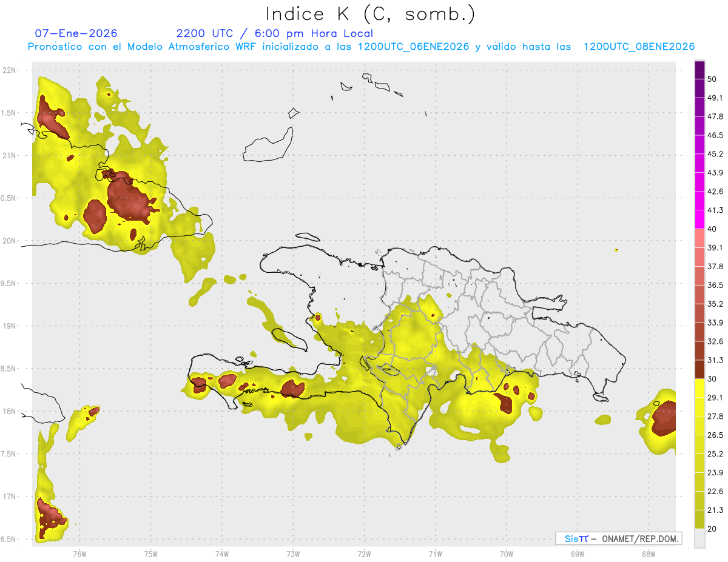This screenshot has height=562, width=728.
Task: Click the '76W' longitude label
Action: point(79,554)
